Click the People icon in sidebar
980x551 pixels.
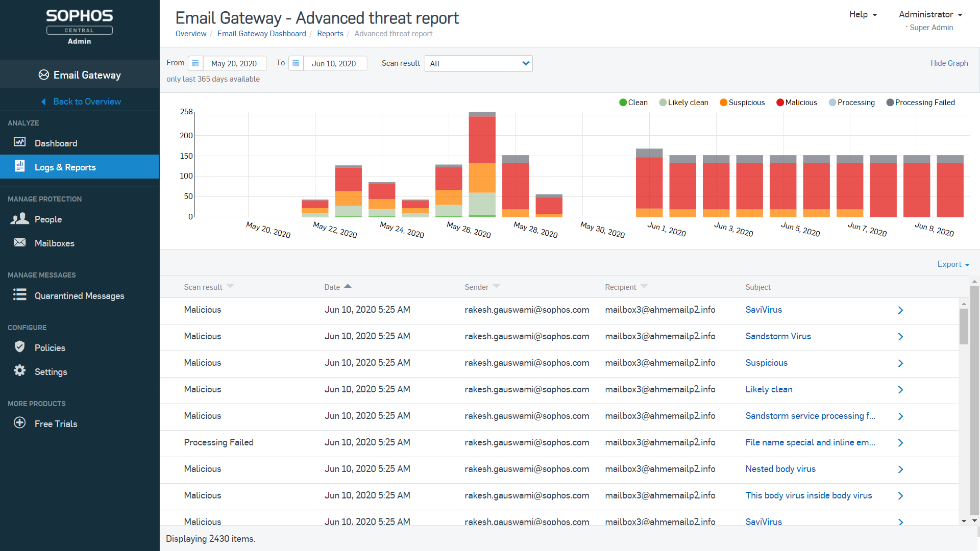click(19, 219)
